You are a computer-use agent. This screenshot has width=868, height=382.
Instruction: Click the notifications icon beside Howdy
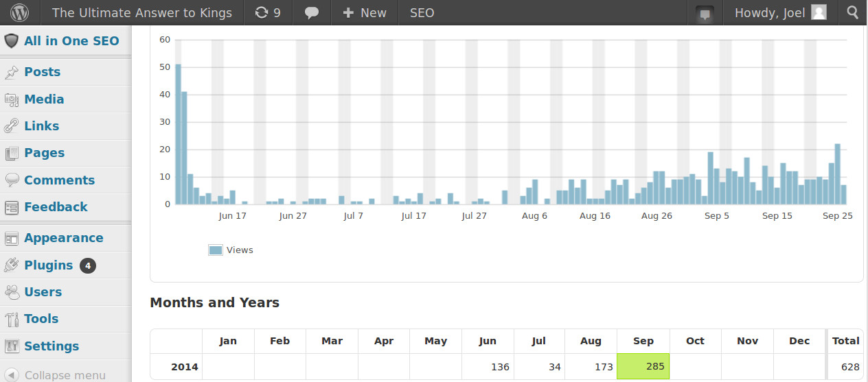(x=704, y=13)
